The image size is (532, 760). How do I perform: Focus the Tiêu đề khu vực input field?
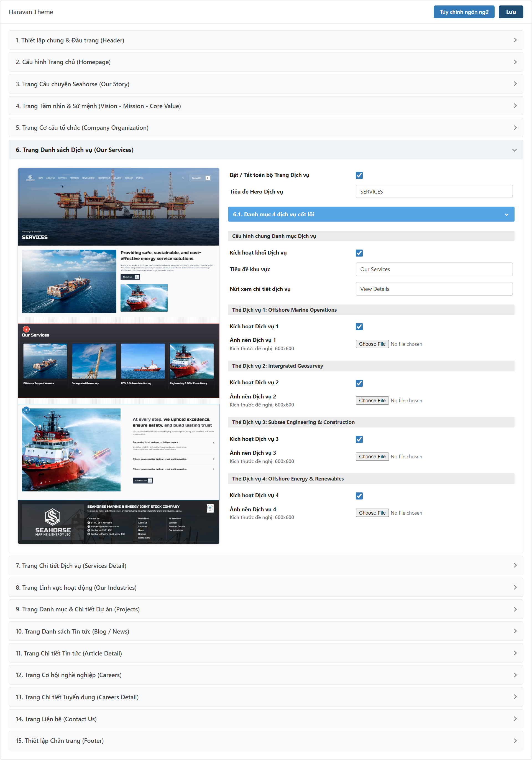(x=434, y=269)
